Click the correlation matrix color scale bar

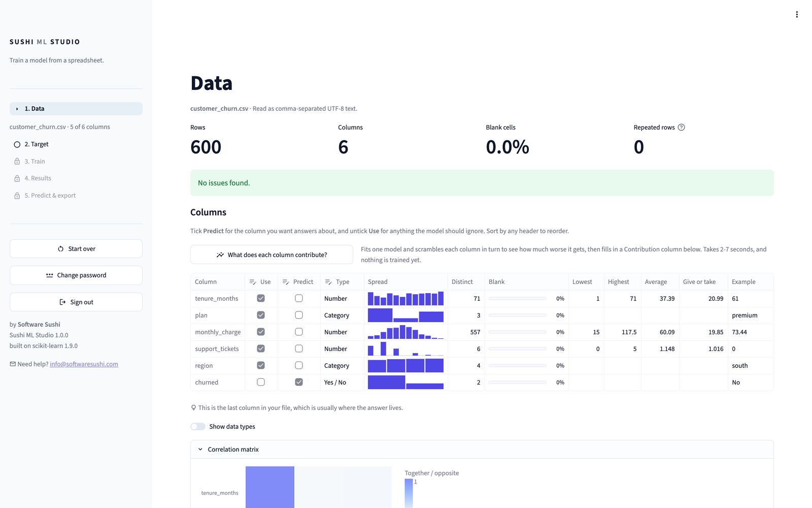409,493
